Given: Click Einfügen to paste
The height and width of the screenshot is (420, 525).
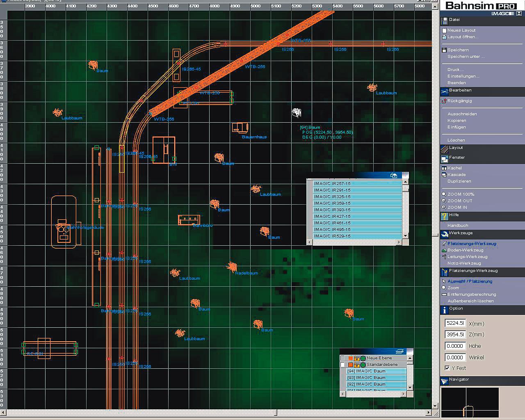Looking at the screenshot, I should [457, 127].
